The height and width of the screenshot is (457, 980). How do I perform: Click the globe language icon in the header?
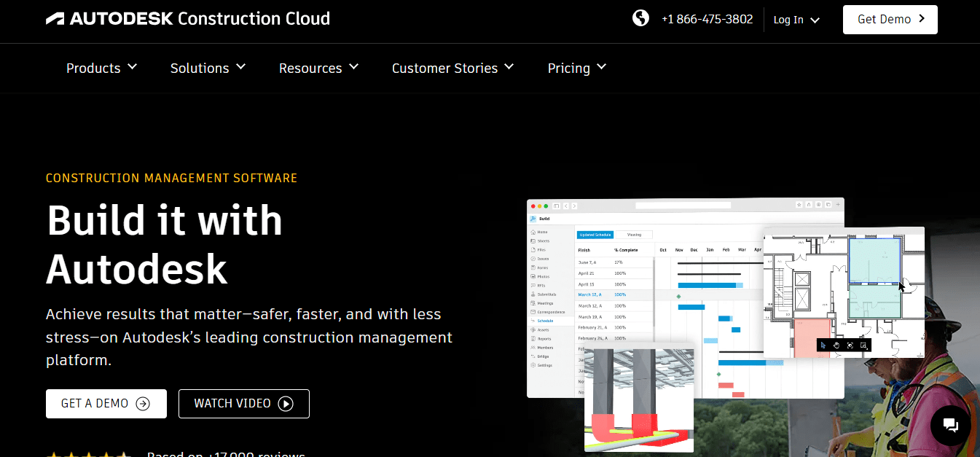tap(640, 17)
